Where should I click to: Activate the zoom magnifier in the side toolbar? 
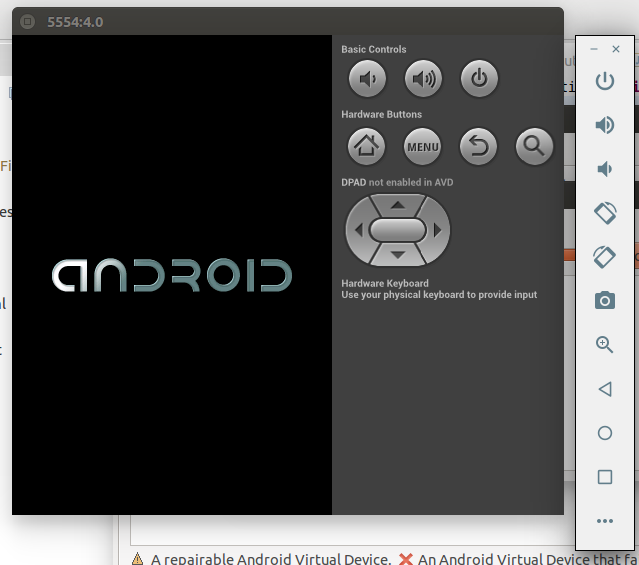604,344
